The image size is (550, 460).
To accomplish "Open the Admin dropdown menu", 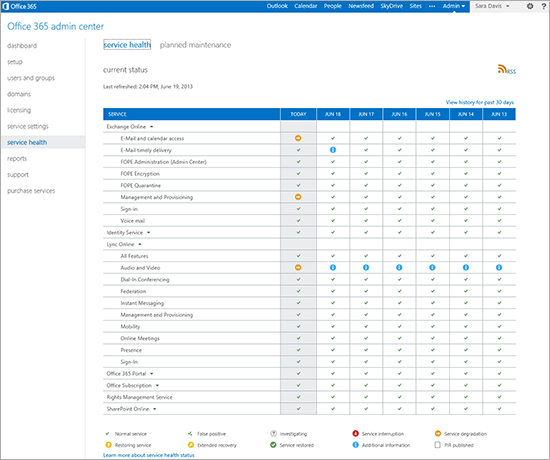I will click(454, 6).
